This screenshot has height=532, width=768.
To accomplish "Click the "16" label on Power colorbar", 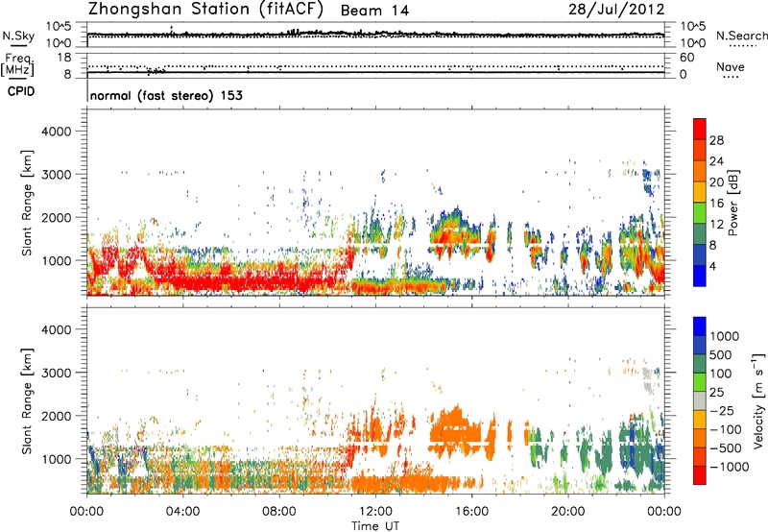I will point(716,204).
